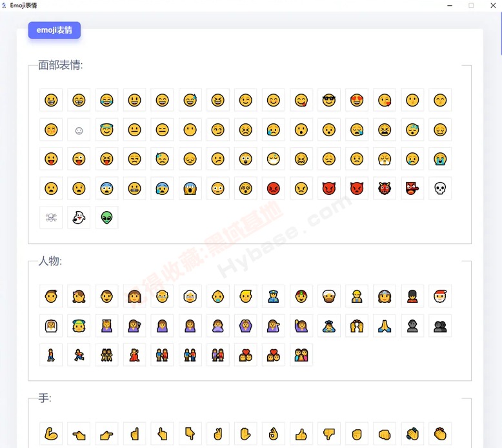Click the emoji表情 tab button

[x=54, y=30]
